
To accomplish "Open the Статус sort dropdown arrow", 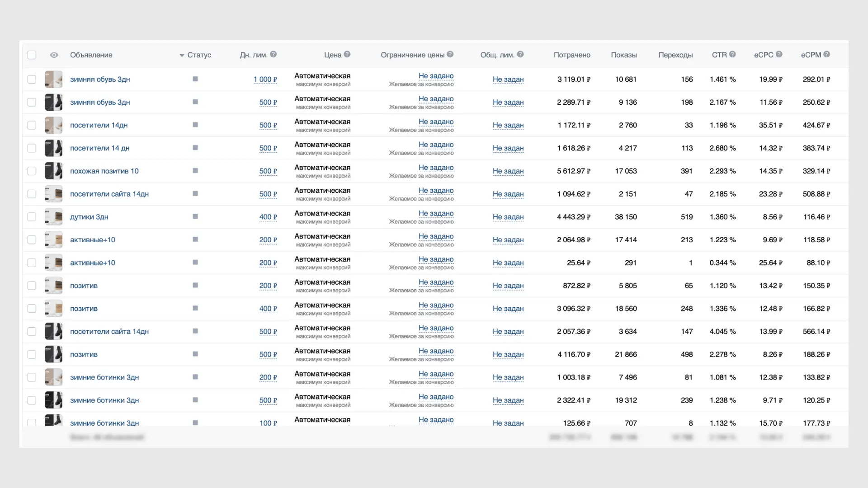I will (182, 56).
